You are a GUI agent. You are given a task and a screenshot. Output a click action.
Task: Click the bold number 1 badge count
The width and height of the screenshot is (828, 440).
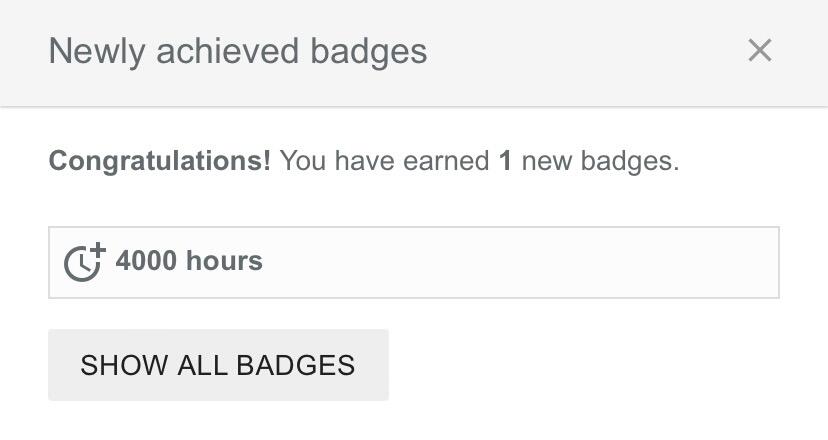point(505,161)
